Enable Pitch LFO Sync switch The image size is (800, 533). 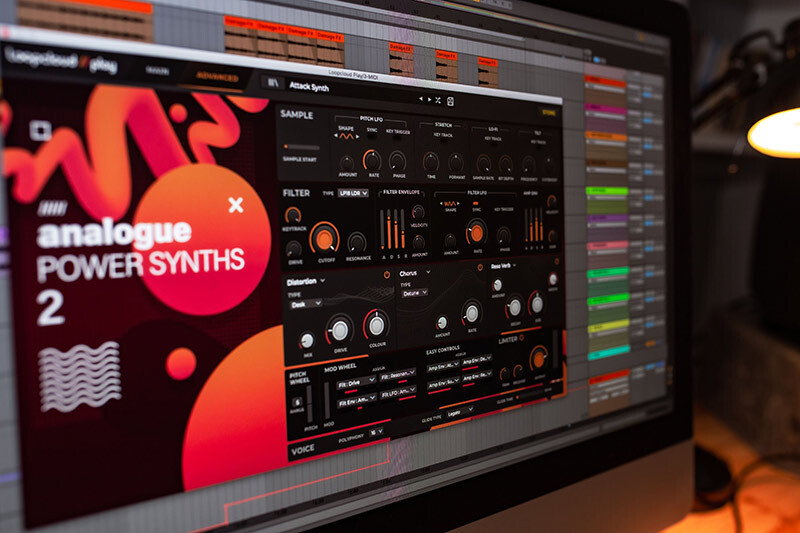tap(372, 137)
